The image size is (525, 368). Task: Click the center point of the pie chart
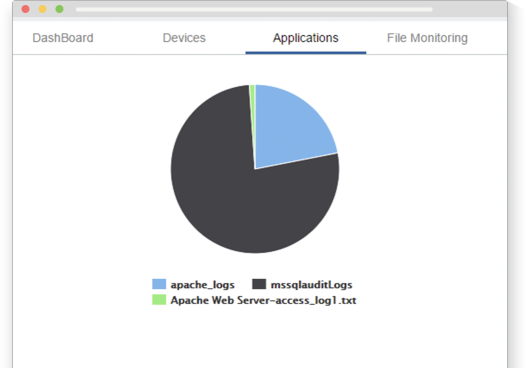coord(255,169)
